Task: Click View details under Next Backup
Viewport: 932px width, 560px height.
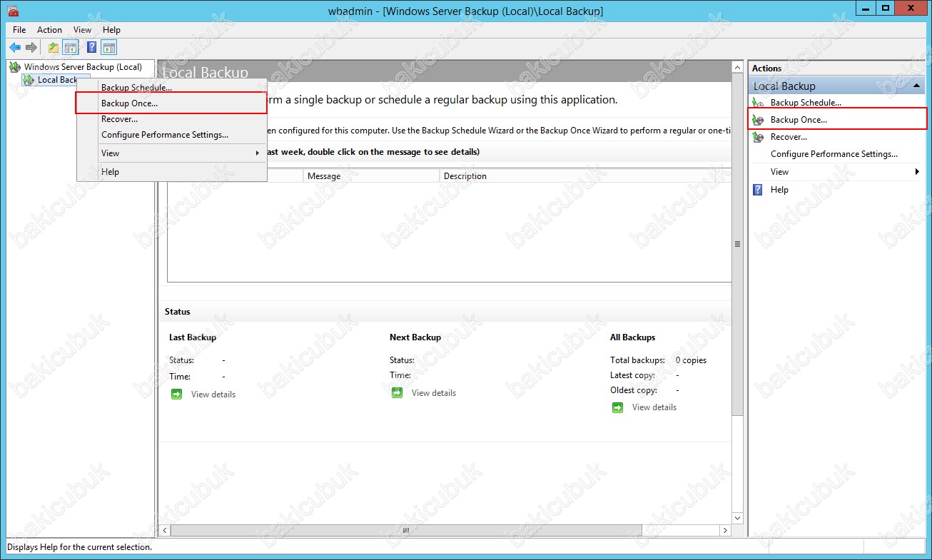Action: 434,393
